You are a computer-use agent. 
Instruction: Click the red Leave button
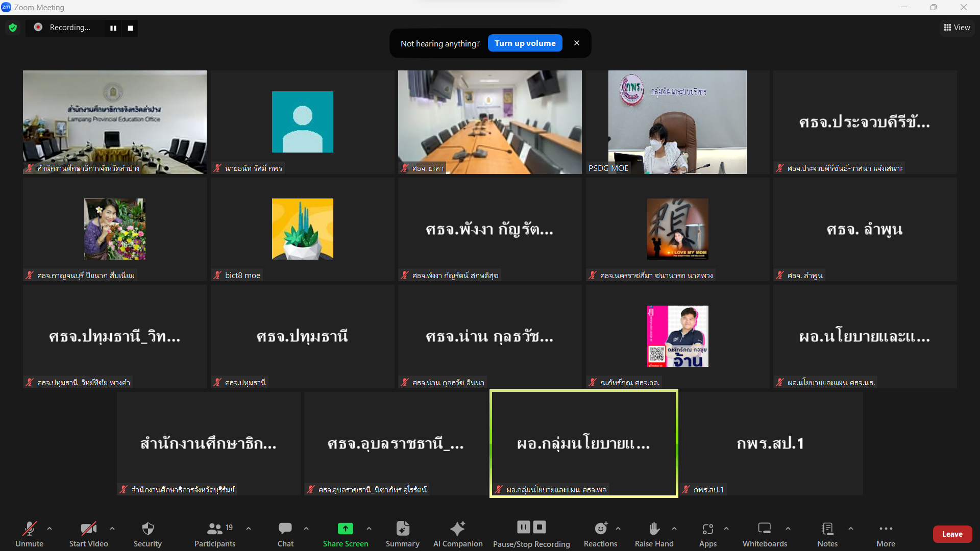point(952,534)
